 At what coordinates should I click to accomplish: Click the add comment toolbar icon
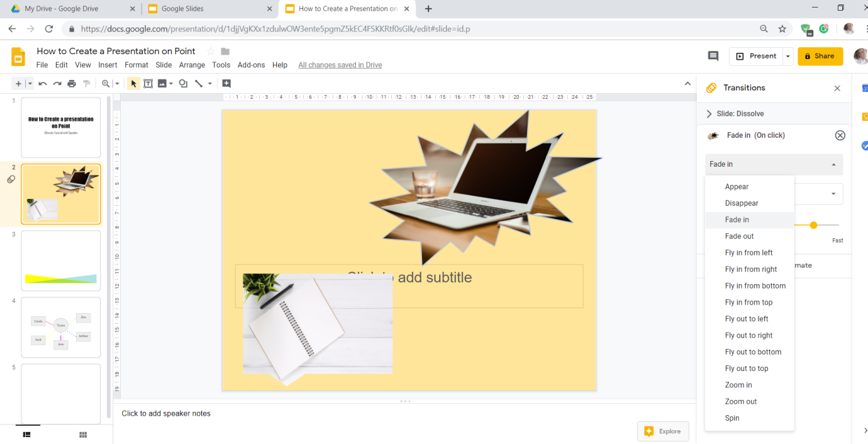coord(226,84)
